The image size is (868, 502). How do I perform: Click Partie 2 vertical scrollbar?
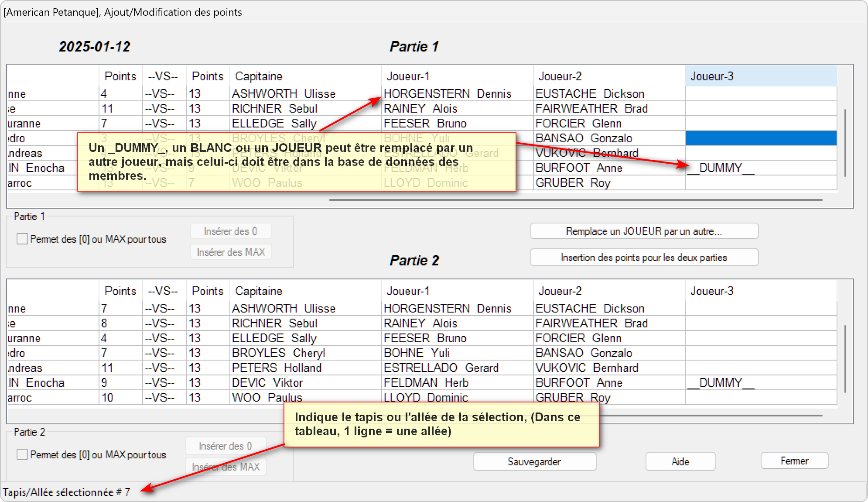[845, 358]
